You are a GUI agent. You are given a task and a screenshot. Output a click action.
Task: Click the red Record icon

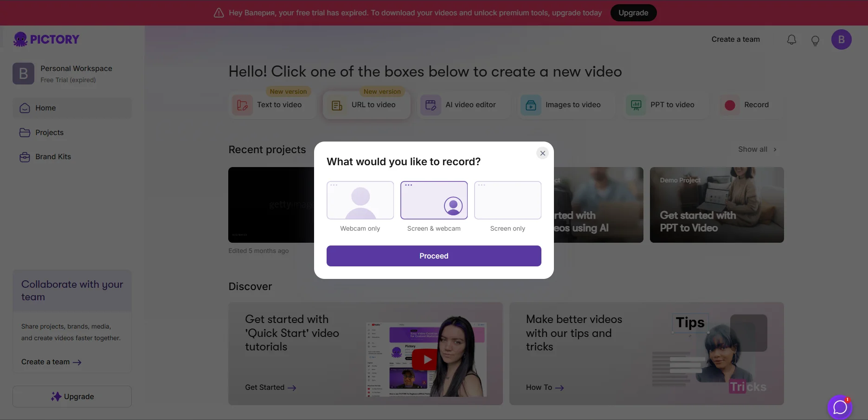pos(730,105)
